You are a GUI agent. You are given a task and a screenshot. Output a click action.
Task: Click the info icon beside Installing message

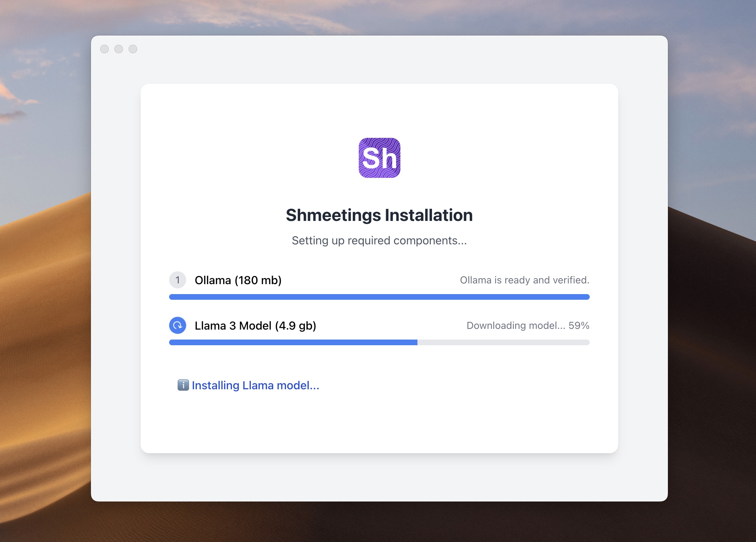pyautogui.click(x=183, y=385)
